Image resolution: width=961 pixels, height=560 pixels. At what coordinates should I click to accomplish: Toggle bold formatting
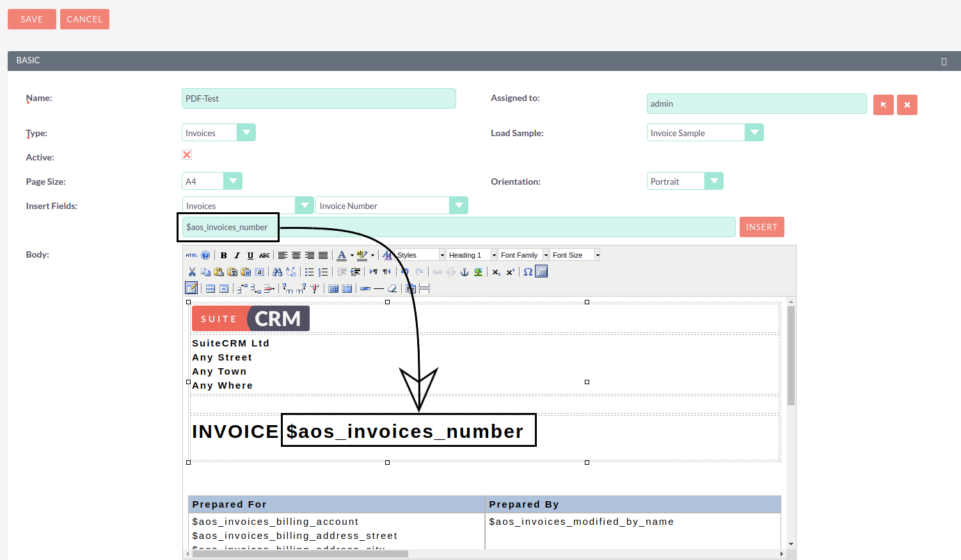(x=223, y=255)
